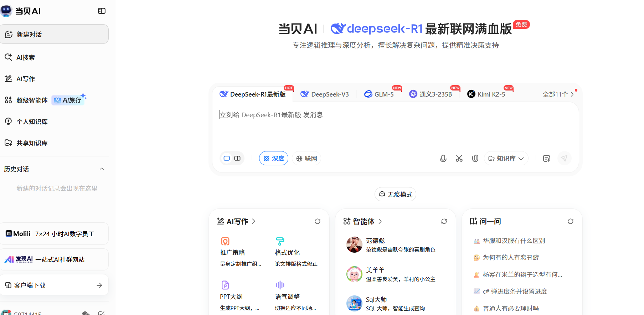Viewport: 644px width, 315px height.
Task: Click the AI旅行 badge
Action: coord(68,100)
